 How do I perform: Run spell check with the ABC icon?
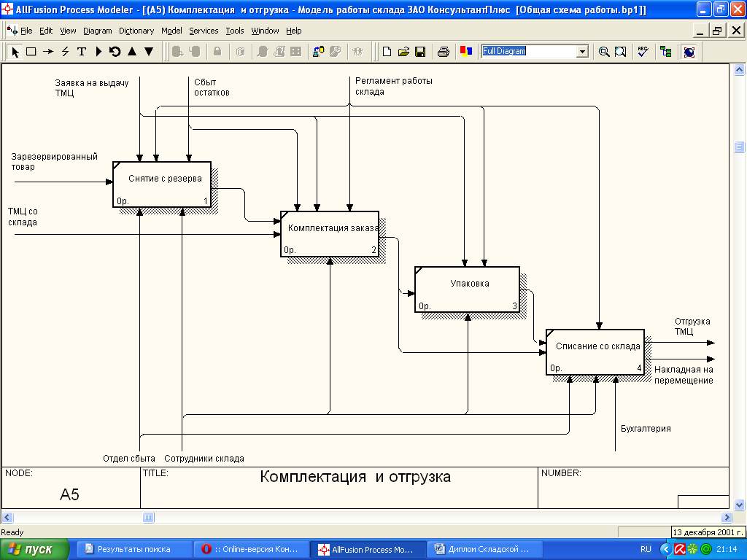[643, 52]
